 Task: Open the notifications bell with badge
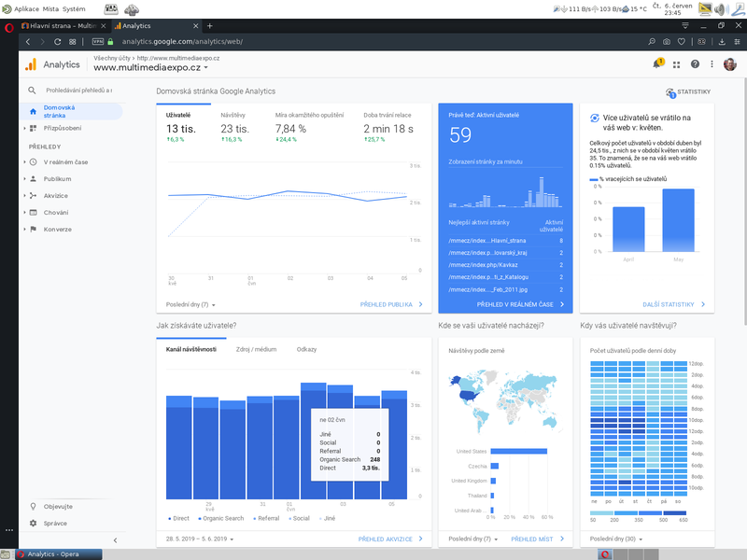tap(656, 63)
